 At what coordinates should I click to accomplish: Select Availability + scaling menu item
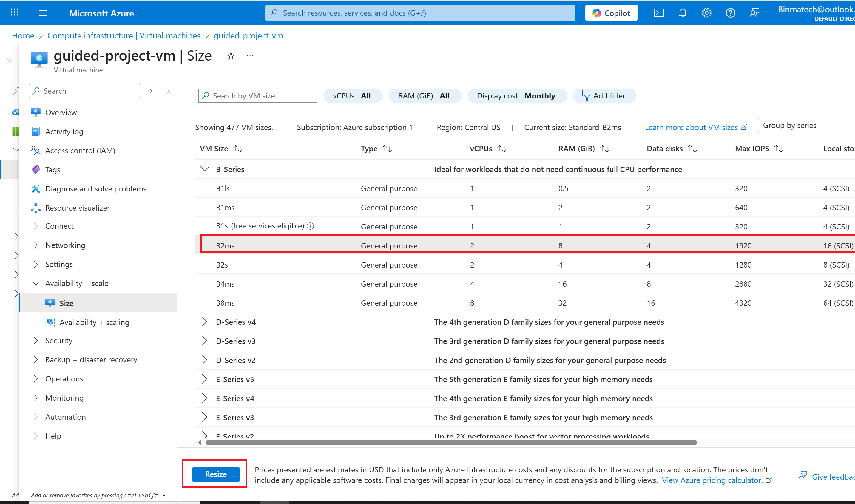click(94, 322)
